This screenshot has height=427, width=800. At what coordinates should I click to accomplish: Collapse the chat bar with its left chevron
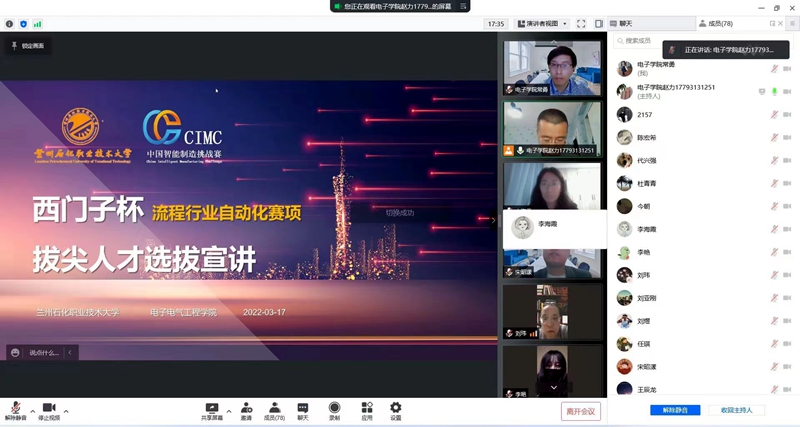point(70,353)
